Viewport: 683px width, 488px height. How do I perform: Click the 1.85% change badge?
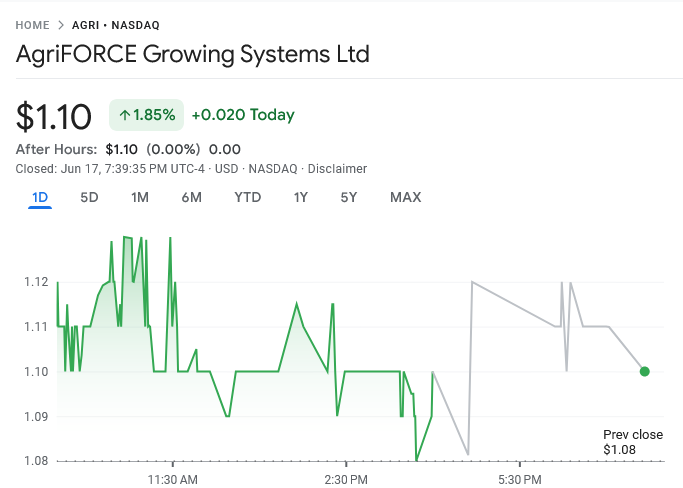pyautogui.click(x=145, y=115)
